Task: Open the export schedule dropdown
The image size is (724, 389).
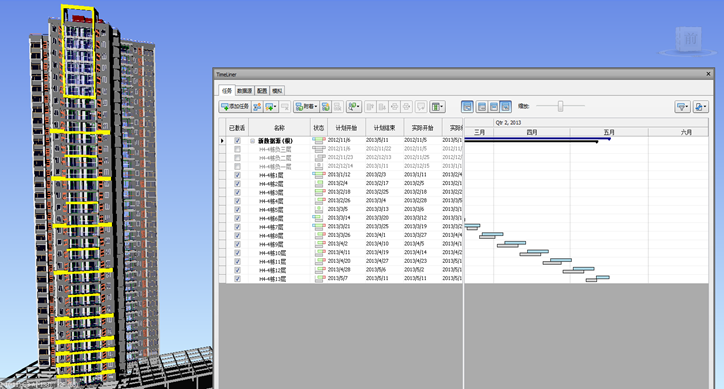Action: pos(700,107)
